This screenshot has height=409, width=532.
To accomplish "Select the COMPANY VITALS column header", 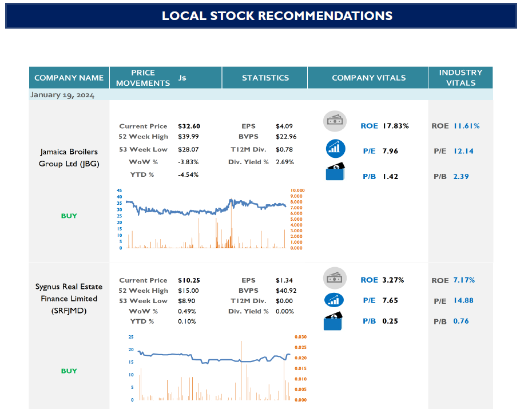I will click(368, 78).
